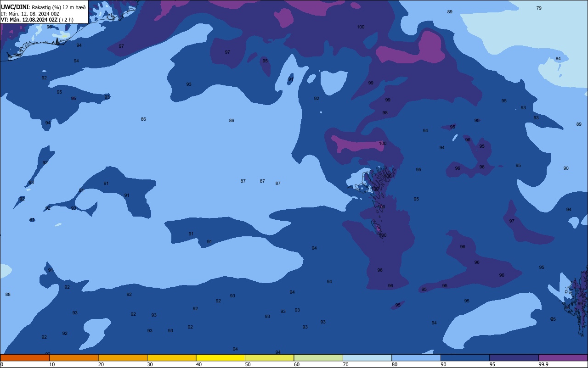
Task: Click the 'IT: Mán. 12. 08. 2024 00Z' line
Action: point(30,13)
